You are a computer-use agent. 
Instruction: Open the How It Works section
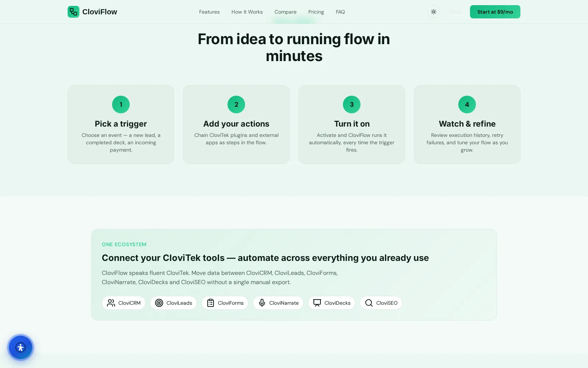pyautogui.click(x=247, y=12)
